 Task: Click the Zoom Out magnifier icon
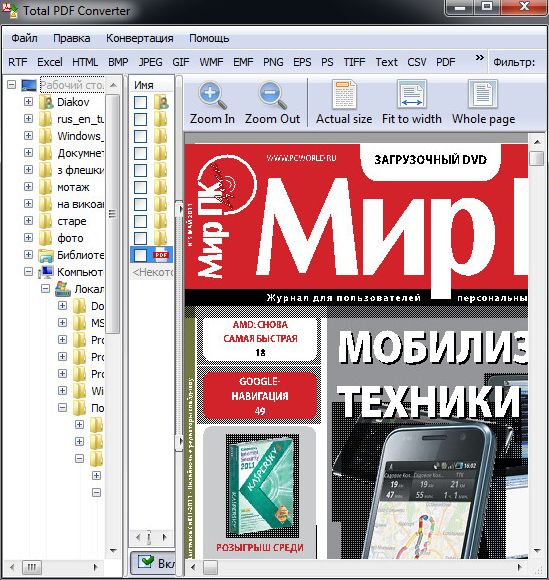pos(272,95)
